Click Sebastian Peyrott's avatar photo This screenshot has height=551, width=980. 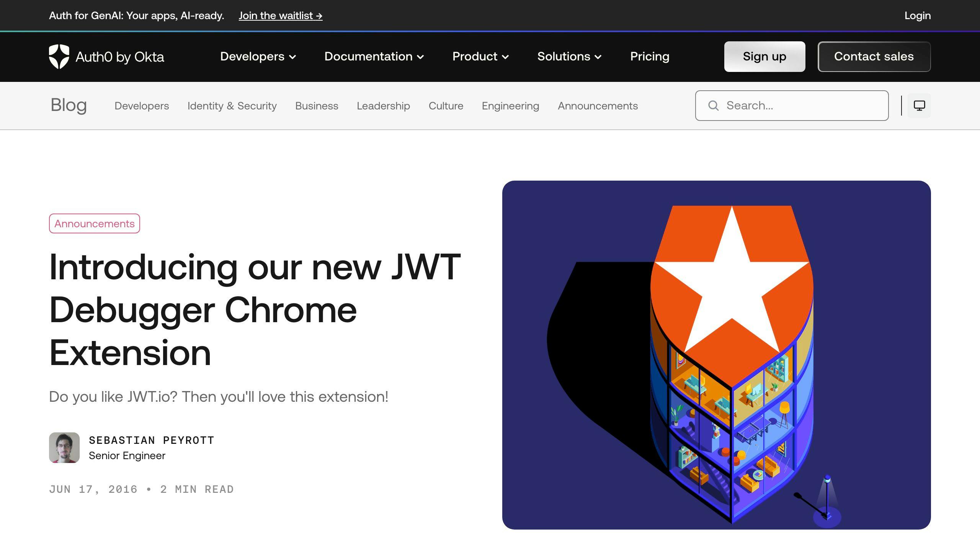(64, 448)
